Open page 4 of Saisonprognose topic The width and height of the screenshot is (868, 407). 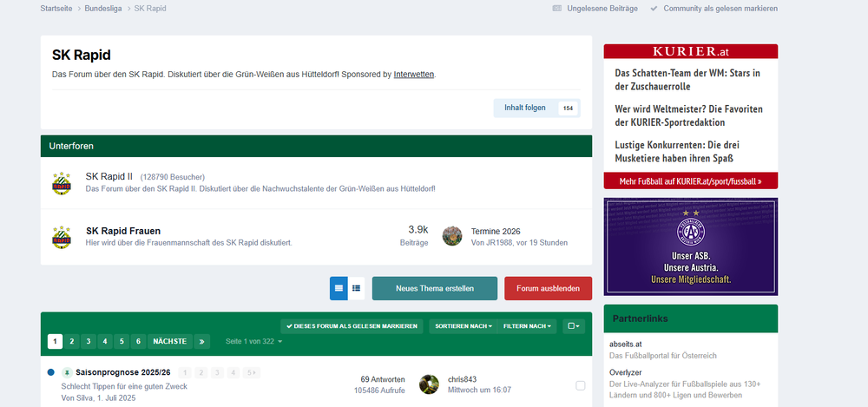pyautogui.click(x=233, y=372)
